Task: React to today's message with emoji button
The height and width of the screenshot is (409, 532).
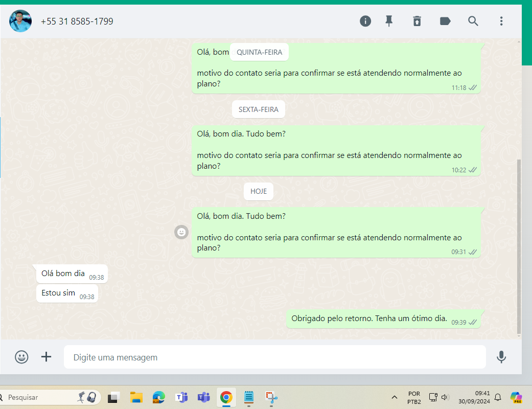Action: (x=180, y=232)
